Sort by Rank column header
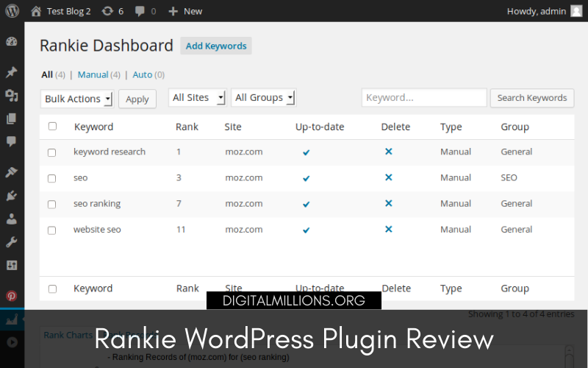The width and height of the screenshot is (588, 368). coord(187,127)
